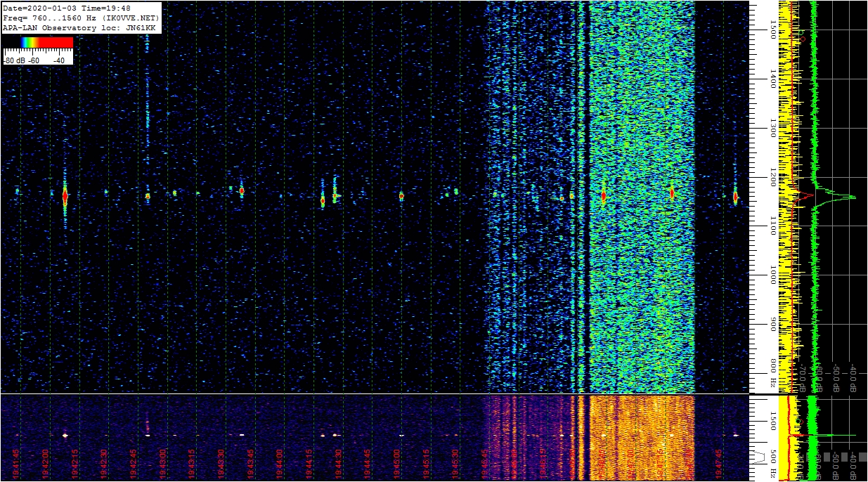Click the APA-LAN Observatory loc: JN61KK line
This screenshot has height=482, width=868.
coord(79,27)
